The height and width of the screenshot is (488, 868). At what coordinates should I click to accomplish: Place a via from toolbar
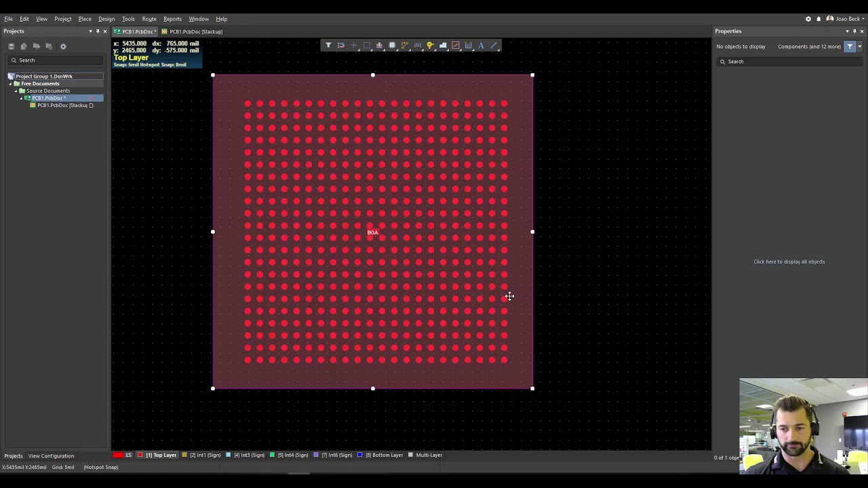(430, 45)
